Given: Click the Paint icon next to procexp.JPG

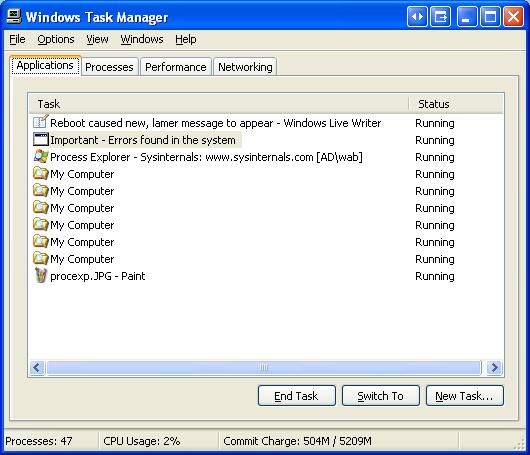Looking at the screenshot, I should pos(41,276).
